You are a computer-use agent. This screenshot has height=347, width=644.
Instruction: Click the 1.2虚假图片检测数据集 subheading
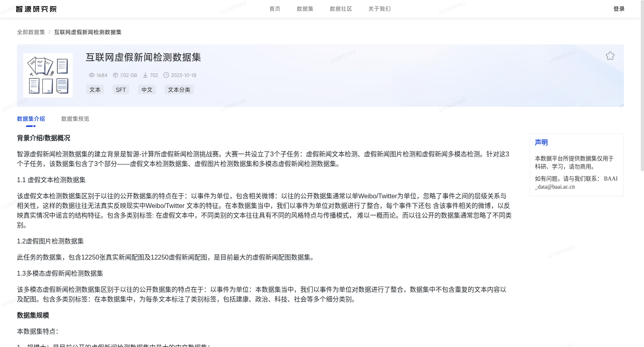(50, 241)
